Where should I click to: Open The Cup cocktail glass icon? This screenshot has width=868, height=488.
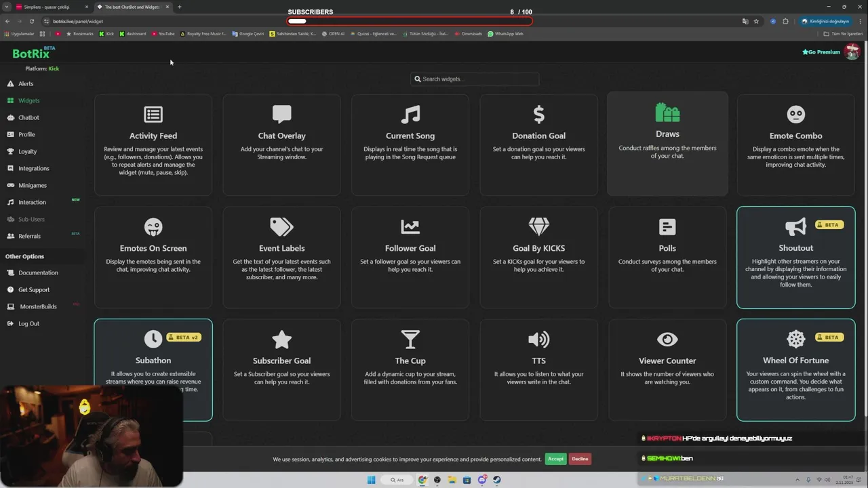pos(410,340)
